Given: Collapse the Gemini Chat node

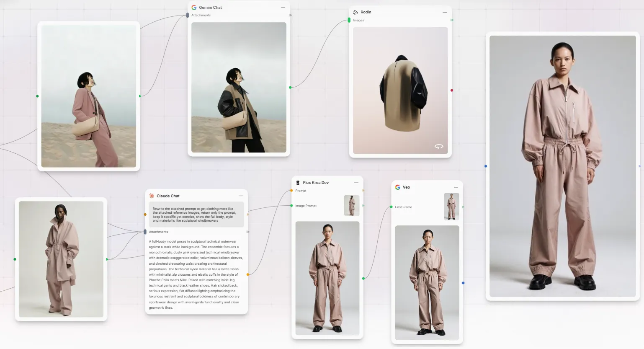Looking at the screenshot, I should [x=283, y=8].
